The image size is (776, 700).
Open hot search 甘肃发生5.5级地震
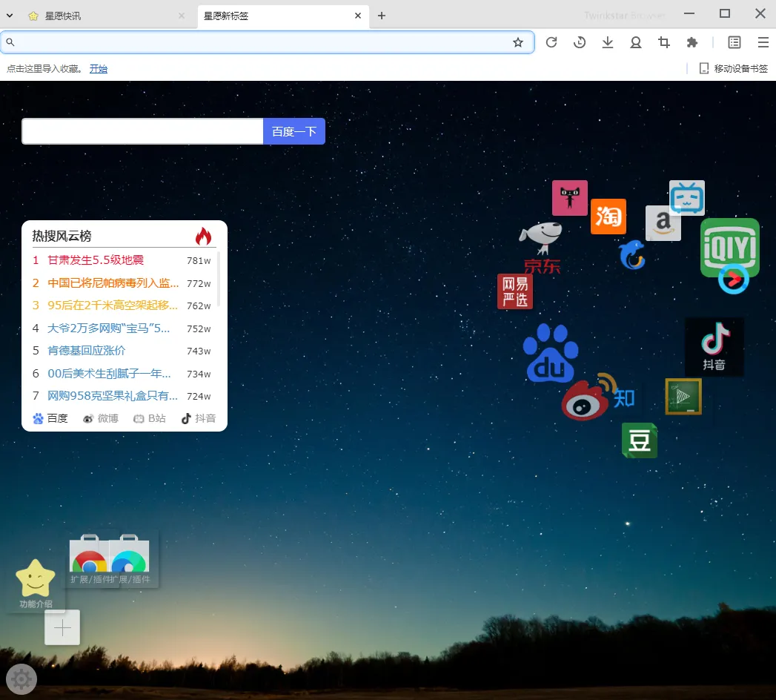pos(96,260)
